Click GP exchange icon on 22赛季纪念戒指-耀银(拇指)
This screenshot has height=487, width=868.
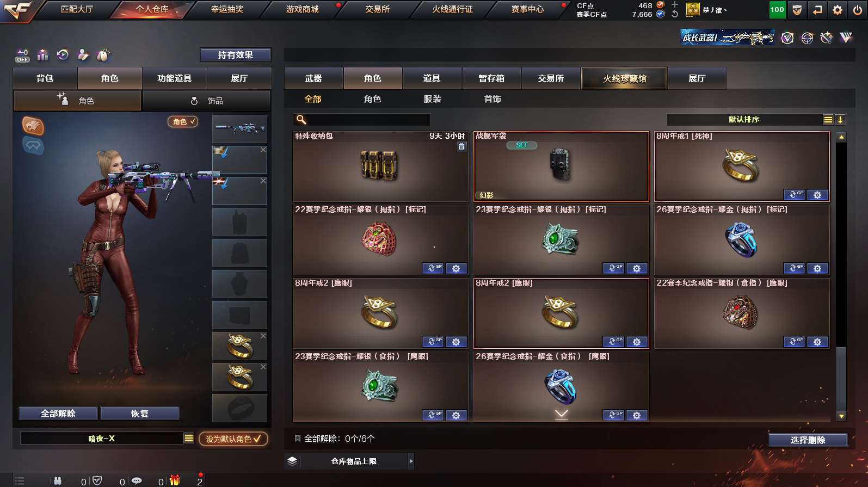433,268
